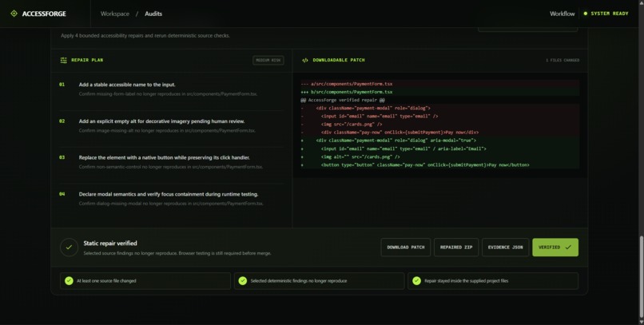Click the Medium Risk badge

[x=268, y=60]
